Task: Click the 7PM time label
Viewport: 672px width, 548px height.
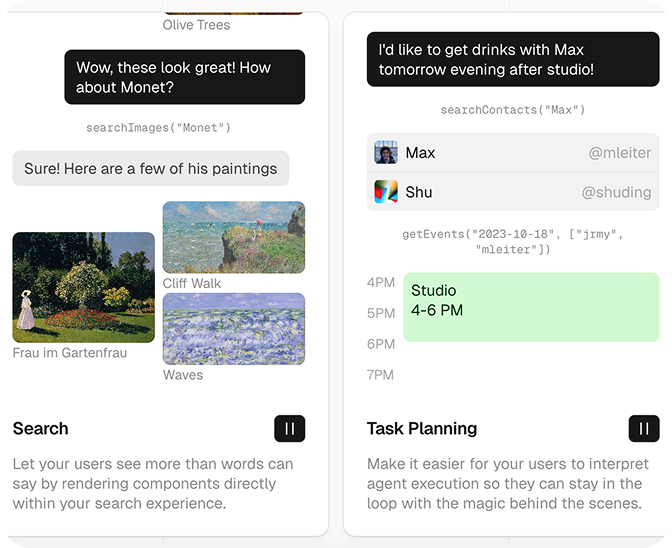Action: tap(380, 375)
